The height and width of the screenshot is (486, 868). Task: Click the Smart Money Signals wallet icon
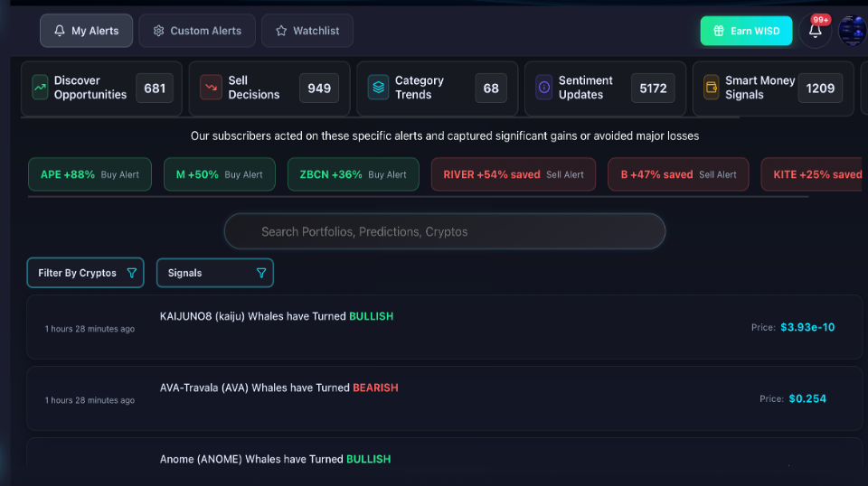712,88
